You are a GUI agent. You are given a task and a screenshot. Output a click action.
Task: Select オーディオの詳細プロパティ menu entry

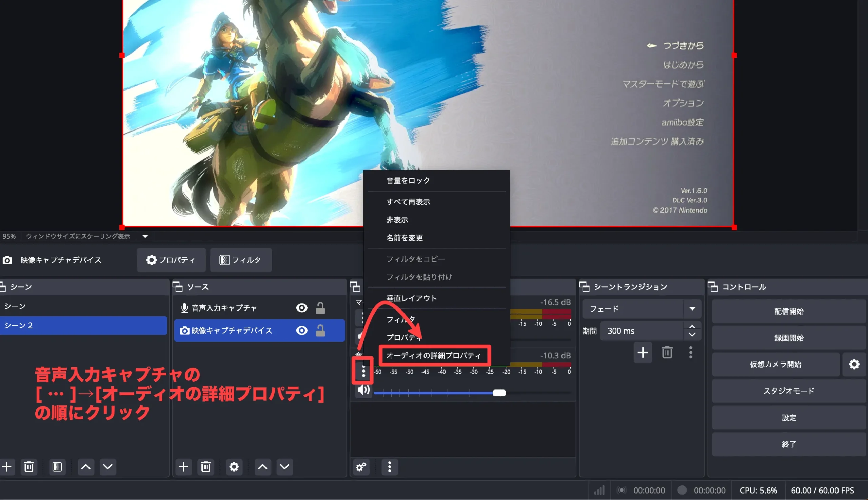pos(434,355)
